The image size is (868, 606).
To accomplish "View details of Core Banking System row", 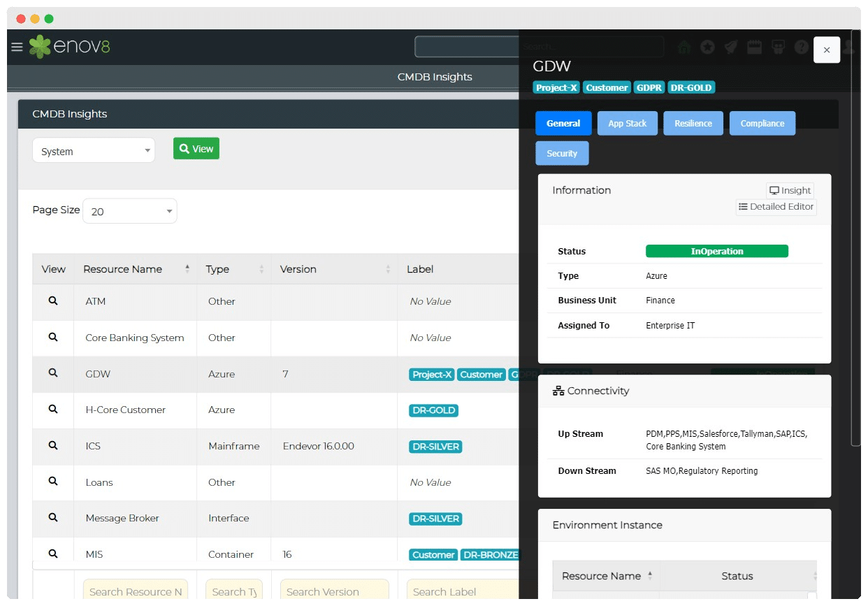I will (x=52, y=337).
